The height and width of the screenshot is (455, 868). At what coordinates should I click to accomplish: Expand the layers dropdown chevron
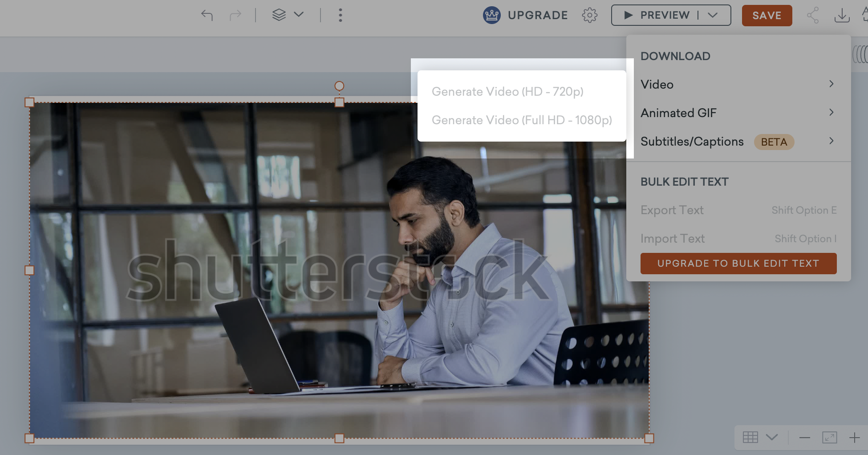[299, 15]
